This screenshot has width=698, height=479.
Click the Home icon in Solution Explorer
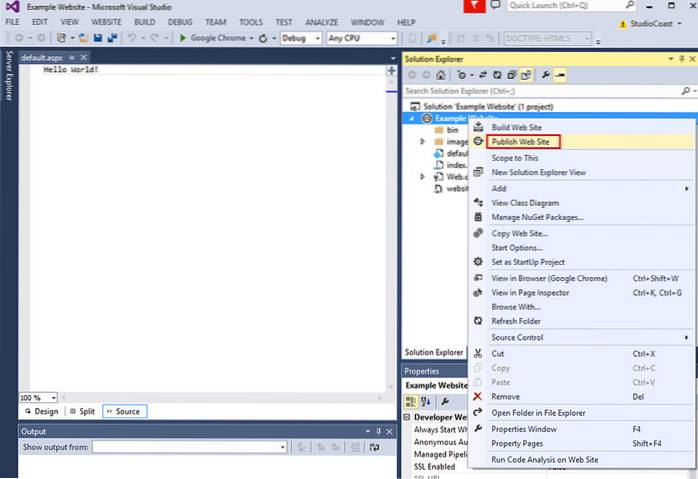(x=441, y=75)
